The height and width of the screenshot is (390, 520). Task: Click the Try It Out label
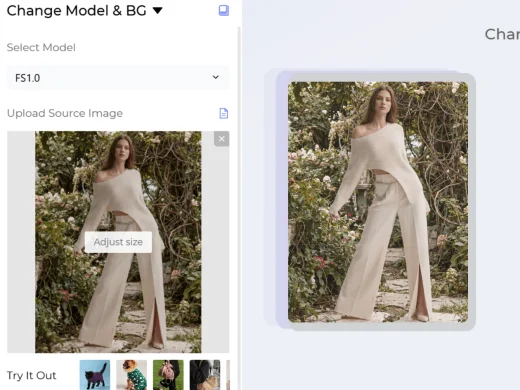pyautogui.click(x=32, y=375)
